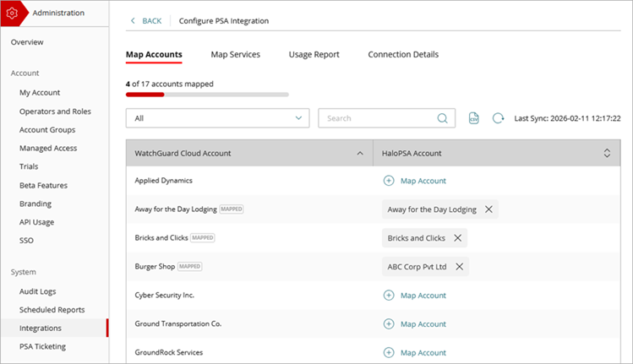Sort by WatchGuard Cloud Account column arrow
The image size is (633, 364).
[x=360, y=154]
